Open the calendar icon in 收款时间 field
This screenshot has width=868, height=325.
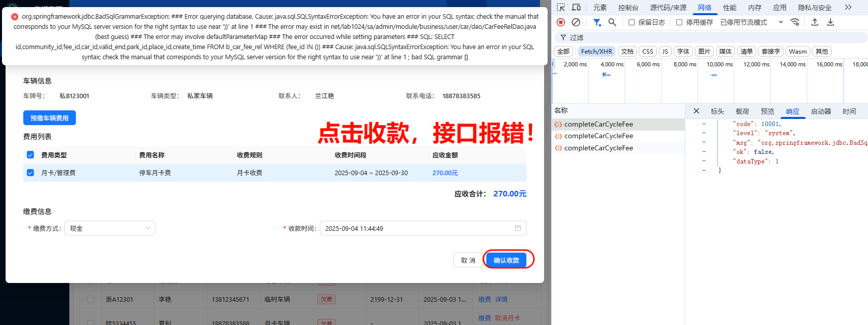pos(518,228)
